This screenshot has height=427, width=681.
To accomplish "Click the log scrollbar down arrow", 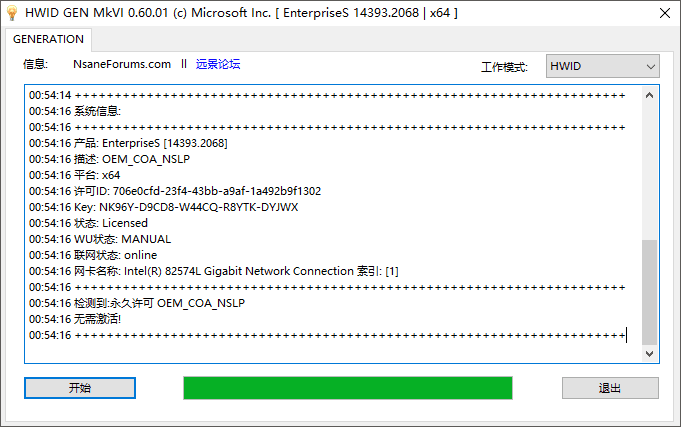I will point(649,354).
